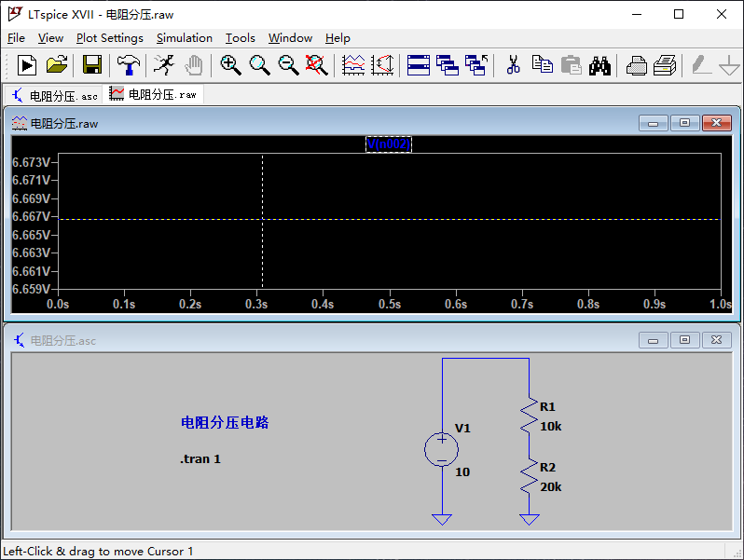Open the Control Panel hammer icon

pyautogui.click(x=128, y=65)
